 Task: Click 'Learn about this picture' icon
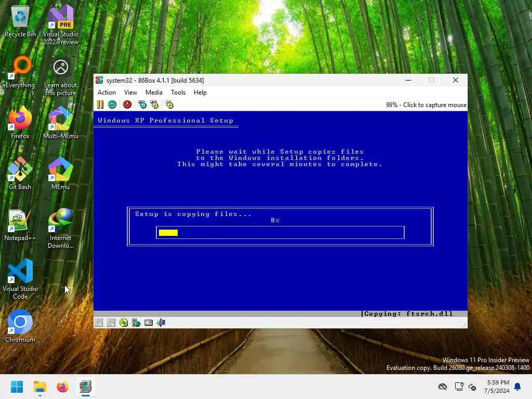(x=61, y=77)
